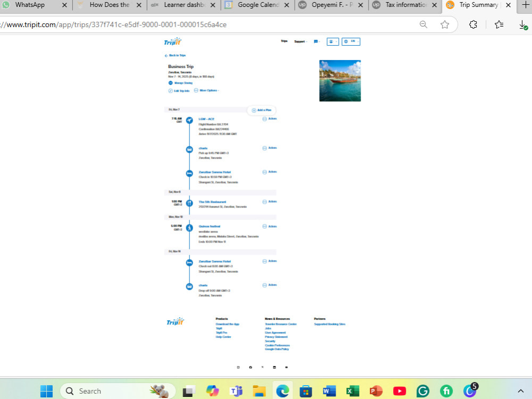The image size is (532, 399).
Task: Open Actions for car pick-up
Action: click(270, 148)
